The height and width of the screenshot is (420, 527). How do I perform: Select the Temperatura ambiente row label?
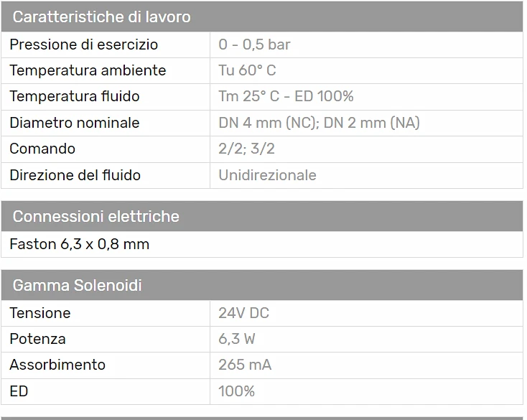(88, 70)
